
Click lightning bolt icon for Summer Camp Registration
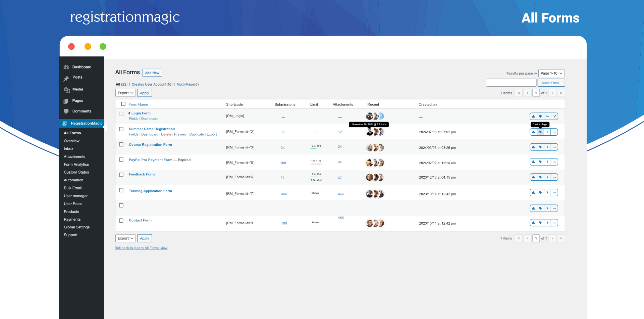point(547,132)
